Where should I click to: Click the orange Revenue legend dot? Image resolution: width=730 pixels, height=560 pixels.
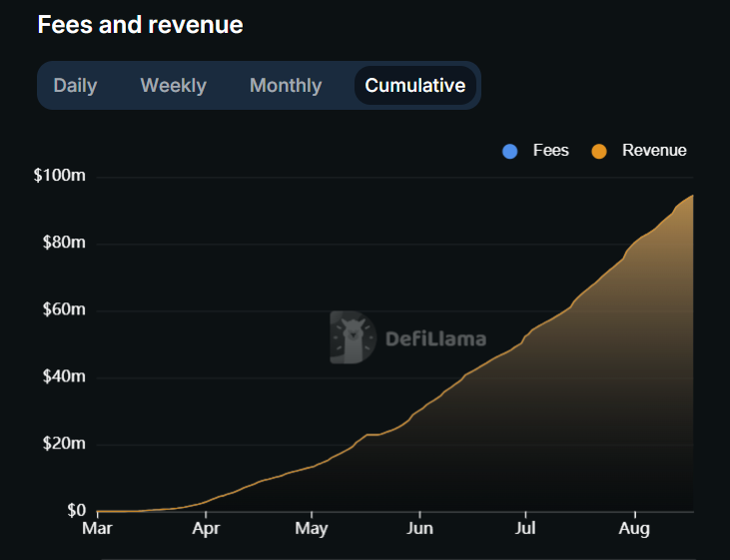pyautogui.click(x=599, y=151)
